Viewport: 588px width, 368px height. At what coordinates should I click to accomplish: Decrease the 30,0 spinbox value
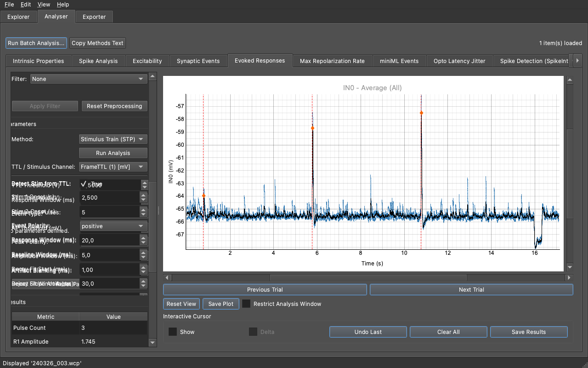click(144, 287)
